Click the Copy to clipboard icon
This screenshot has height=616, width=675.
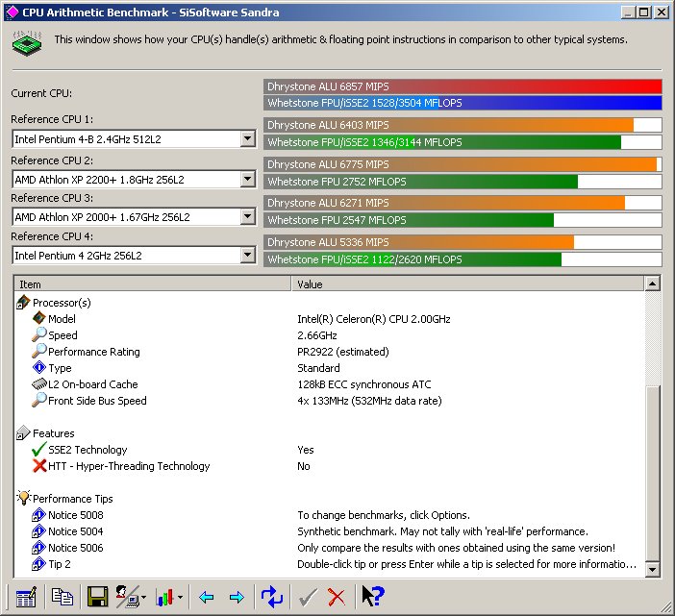62,597
